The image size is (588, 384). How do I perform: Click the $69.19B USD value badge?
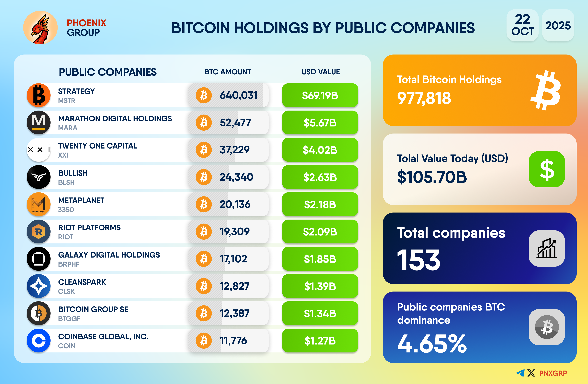[x=320, y=95]
